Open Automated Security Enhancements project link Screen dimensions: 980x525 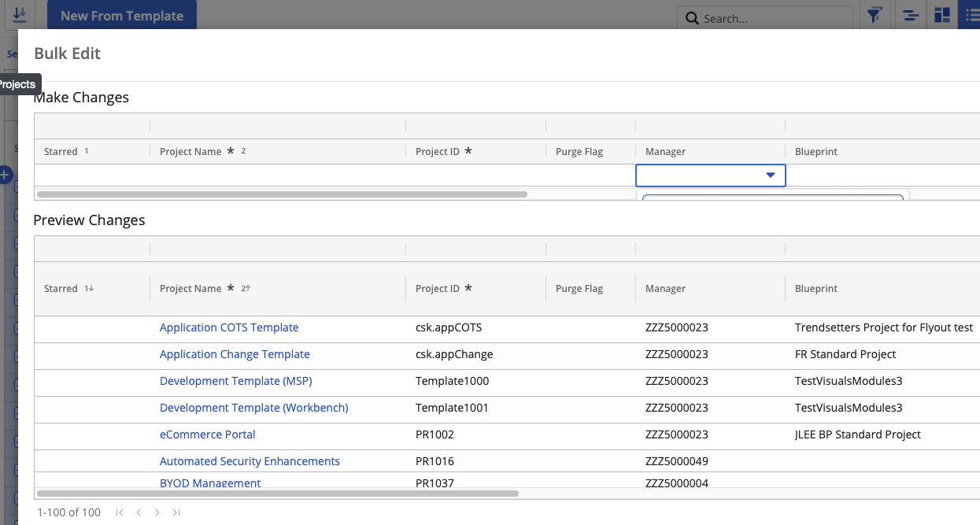pos(250,461)
